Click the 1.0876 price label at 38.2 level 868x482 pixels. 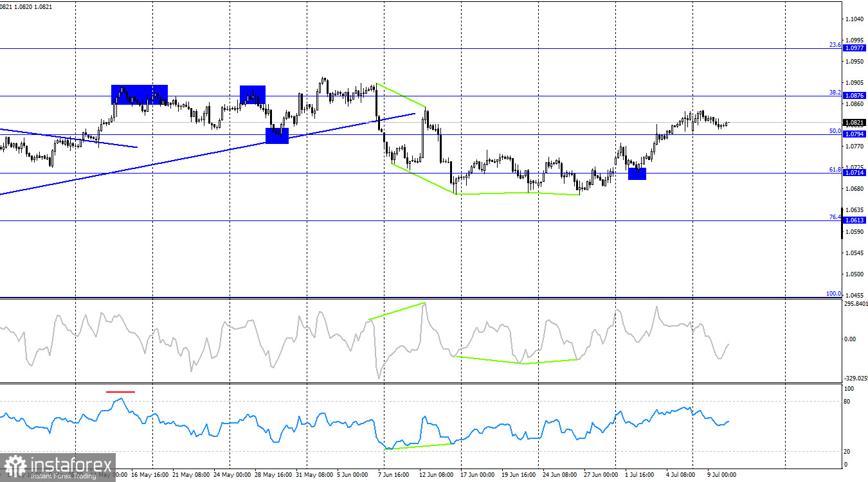point(854,95)
